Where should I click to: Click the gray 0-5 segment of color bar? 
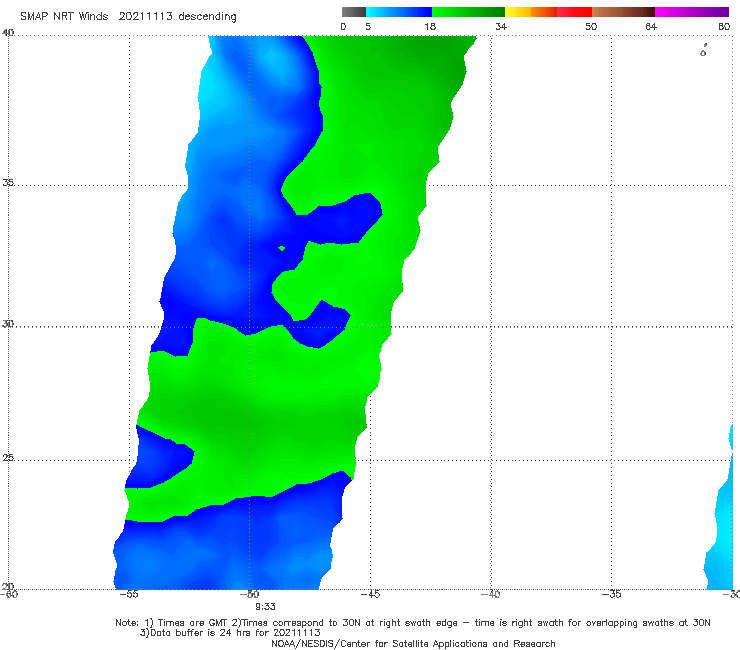pyautogui.click(x=354, y=12)
